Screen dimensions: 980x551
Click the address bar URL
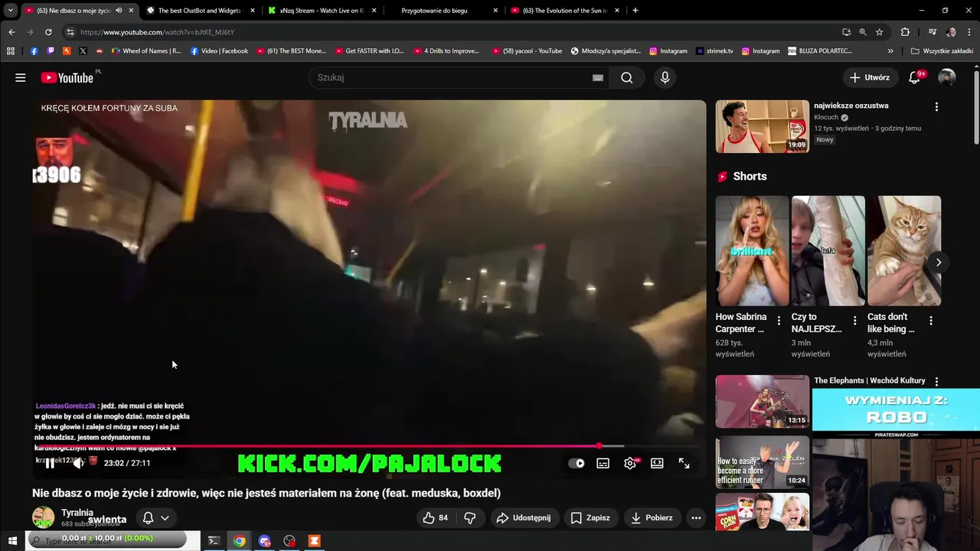click(x=157, y=32)
